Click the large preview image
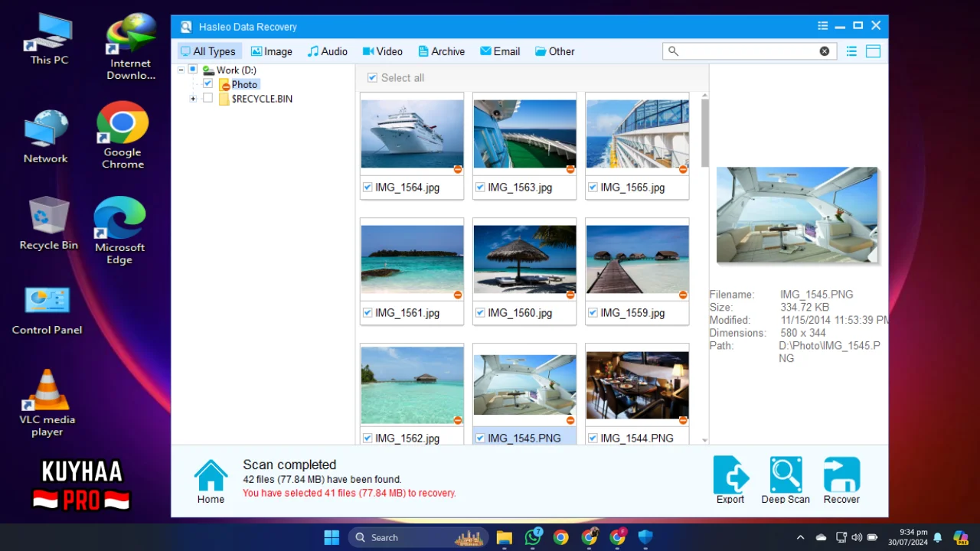 tap(796, 215)
